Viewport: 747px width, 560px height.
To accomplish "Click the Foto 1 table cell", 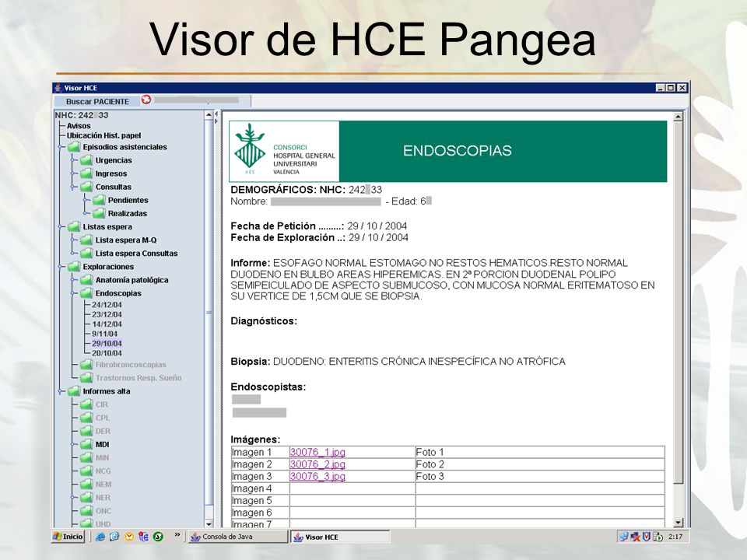I will tap(540, 452).
